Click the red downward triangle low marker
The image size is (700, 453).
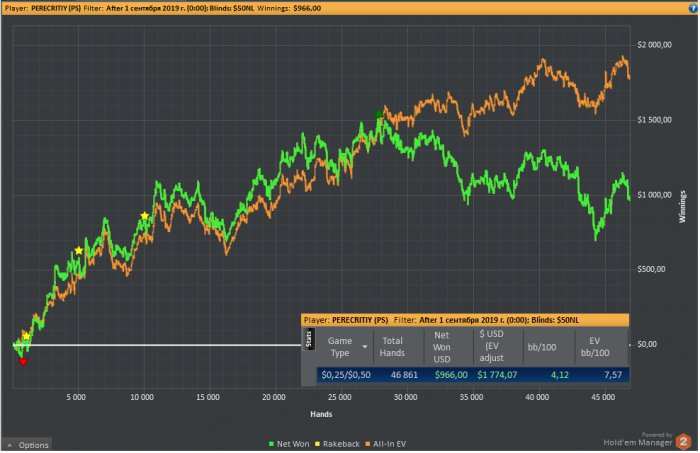(x=23, y=362)
